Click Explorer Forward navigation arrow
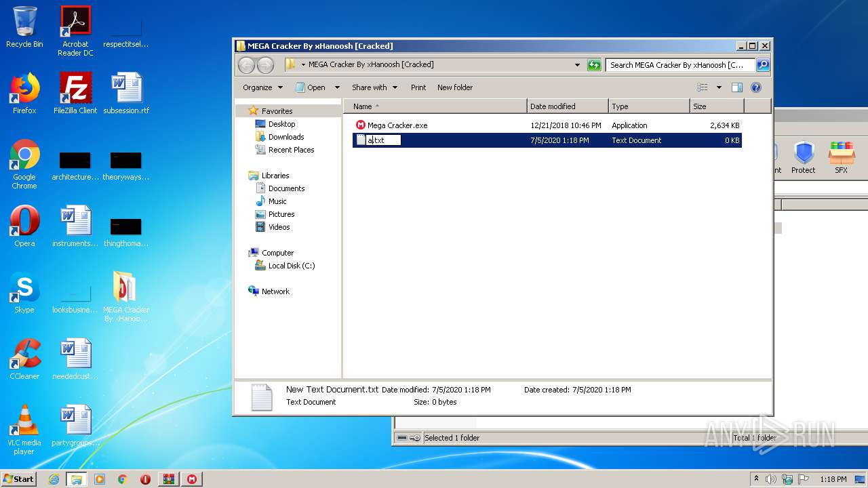Image resolution: width=868 pixels, height=488 pixels. [x=265, y=65]
